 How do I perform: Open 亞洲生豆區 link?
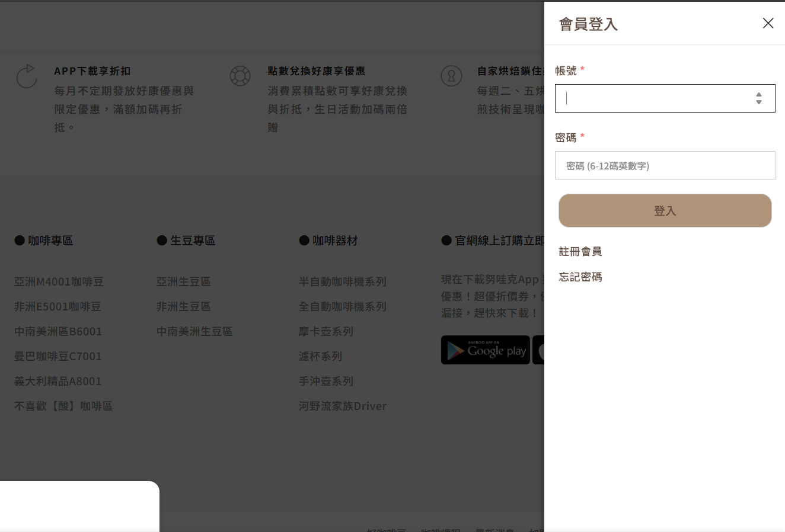184,281
